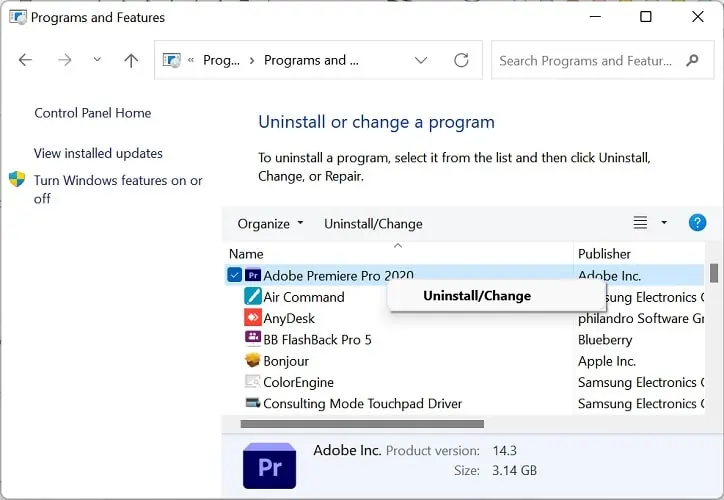Click the size value 3.14 GB

(x=514, y=470)
